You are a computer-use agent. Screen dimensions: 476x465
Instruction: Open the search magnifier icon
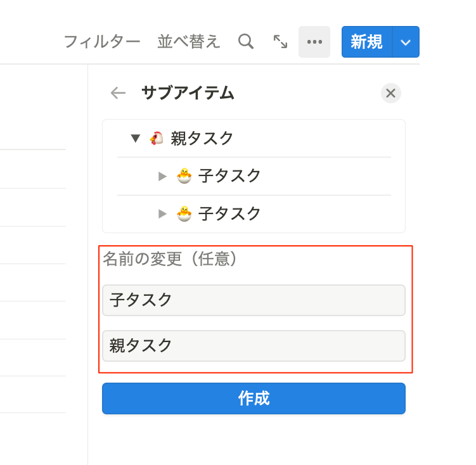click(246, 42)
